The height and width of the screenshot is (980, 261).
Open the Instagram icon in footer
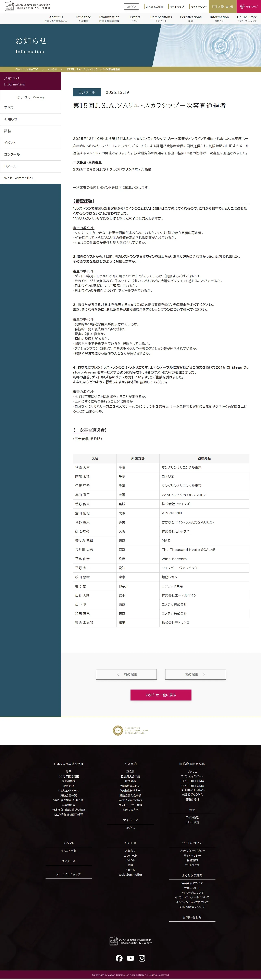point(142,958)
